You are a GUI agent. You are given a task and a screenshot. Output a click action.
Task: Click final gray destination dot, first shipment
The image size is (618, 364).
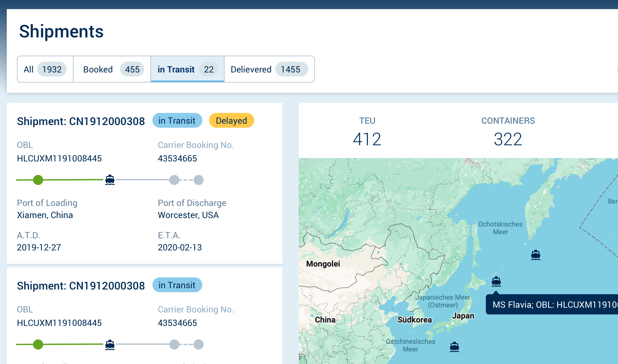(x=199, y=180)
